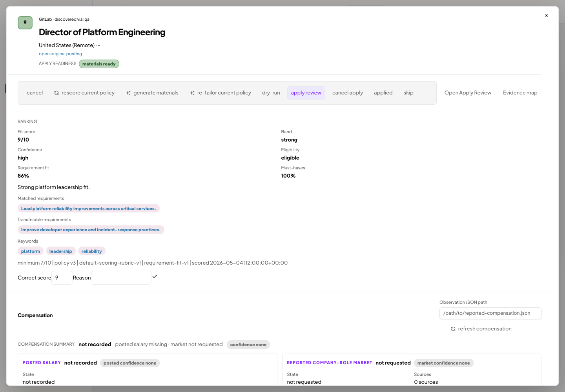Image resolution: width=565 pixels, height=392 pixels.
Task: Click the '0 sources' value
Action: click(x=426, y=382)
